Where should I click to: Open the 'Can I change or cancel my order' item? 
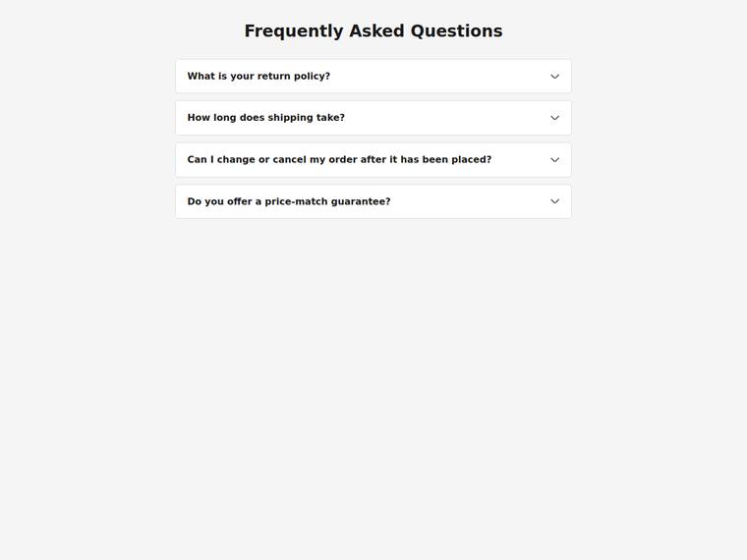(373, 159)
